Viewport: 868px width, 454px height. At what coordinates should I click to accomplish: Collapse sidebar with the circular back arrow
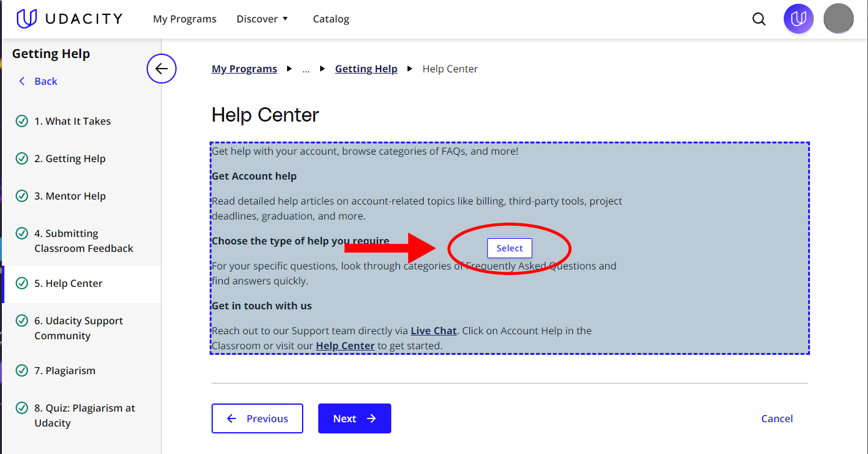(162, 69)
